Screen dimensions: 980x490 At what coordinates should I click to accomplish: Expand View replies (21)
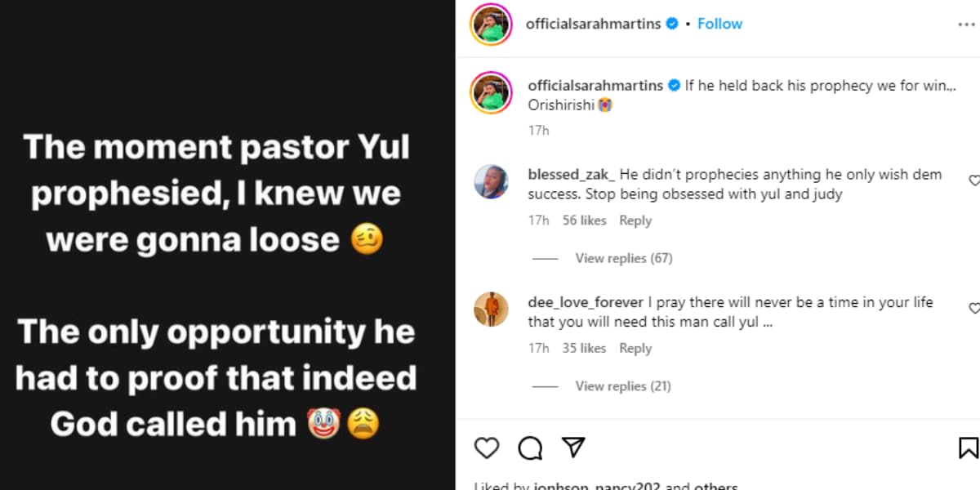tap(623, 385)
